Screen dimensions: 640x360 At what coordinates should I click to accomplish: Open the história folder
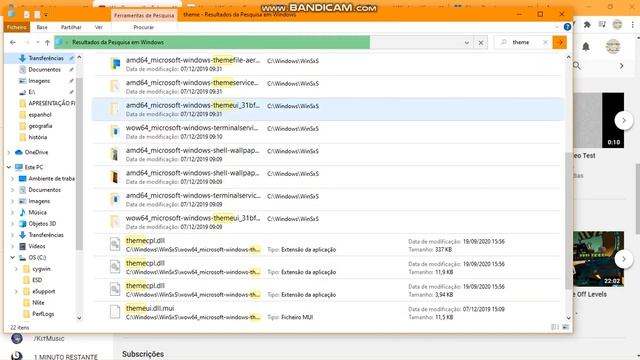point(38,137)
